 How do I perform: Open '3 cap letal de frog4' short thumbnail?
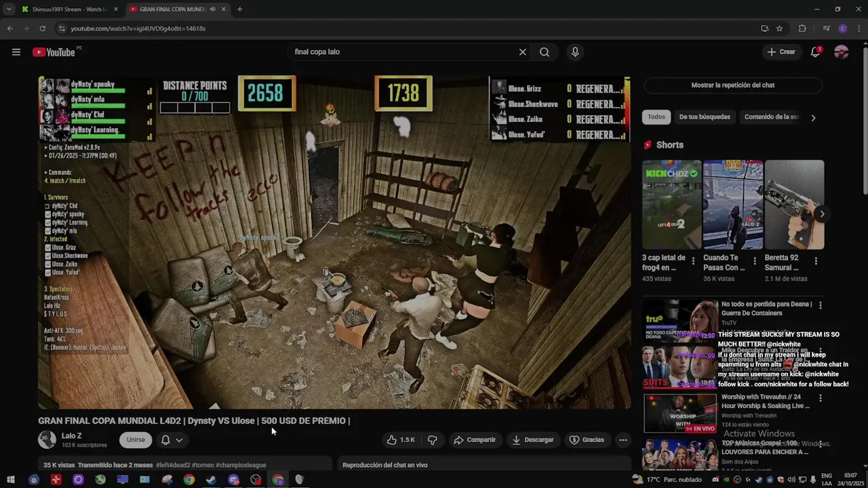672,205
